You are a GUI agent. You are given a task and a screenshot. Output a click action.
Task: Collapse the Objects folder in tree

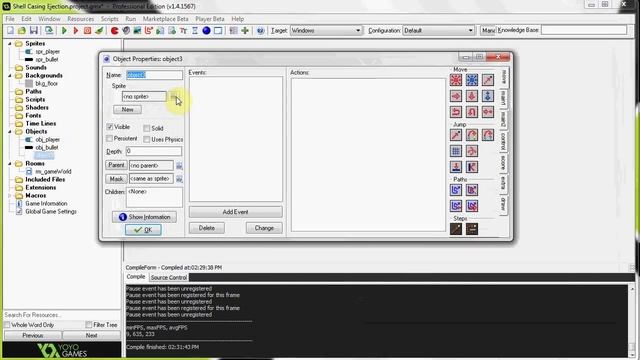(10, 131)
